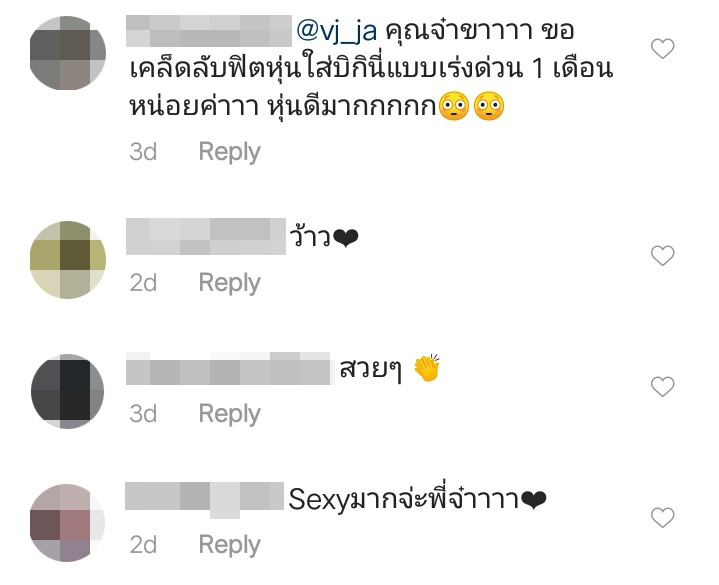Open blurred username of ว้าว comment

point(206,237)
